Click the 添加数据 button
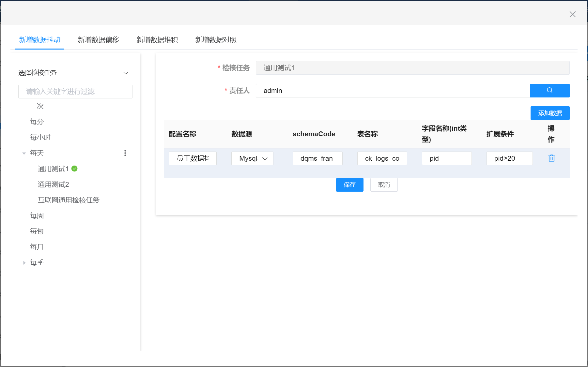Image resolution: width=588 pixels, height=367 pixels. coord(550,113)
